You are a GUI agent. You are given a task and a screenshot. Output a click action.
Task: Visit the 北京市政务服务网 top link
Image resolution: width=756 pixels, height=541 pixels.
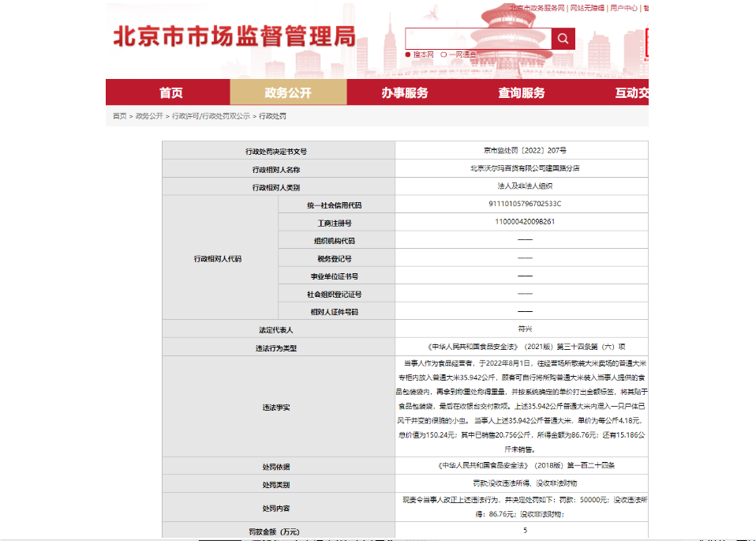[537, 8]
